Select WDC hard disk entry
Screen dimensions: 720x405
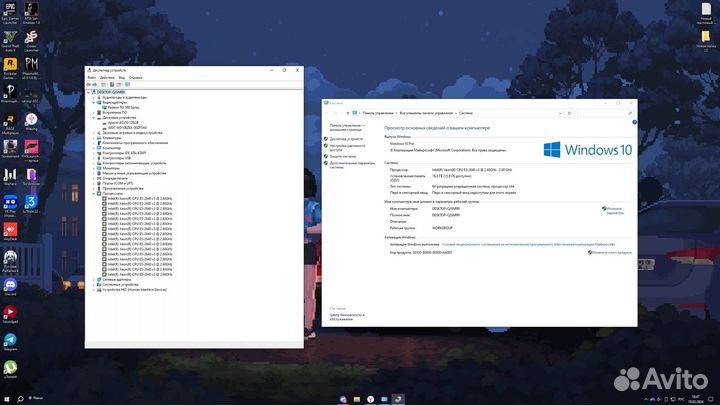[x=127, y=128]
